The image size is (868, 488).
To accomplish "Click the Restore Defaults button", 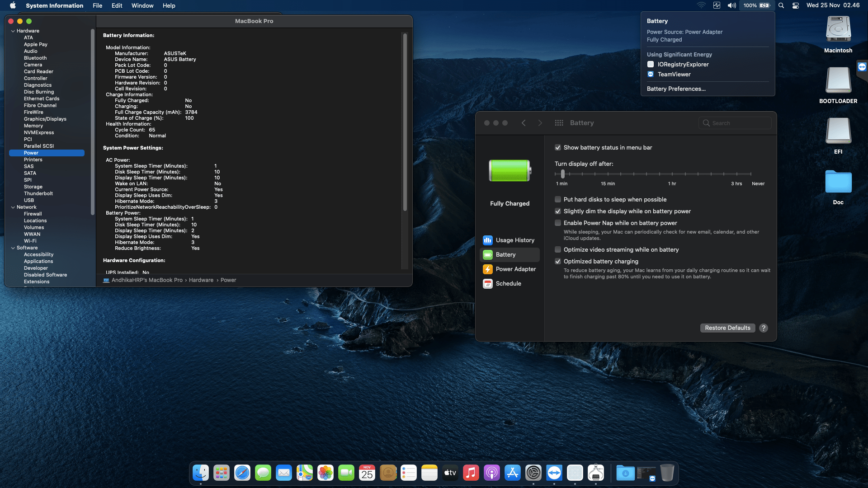I will click(x=727, y=328).
